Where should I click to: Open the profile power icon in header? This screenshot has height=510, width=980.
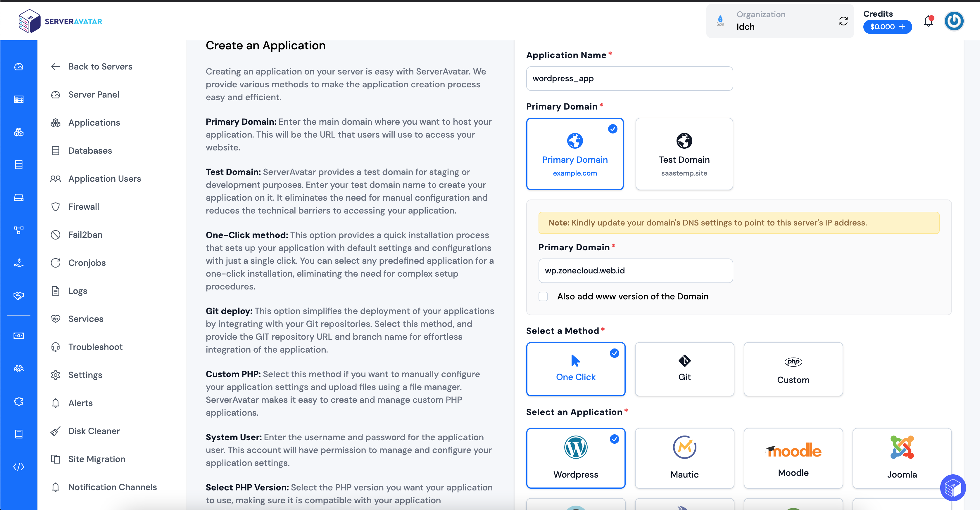tap(954, 21)
